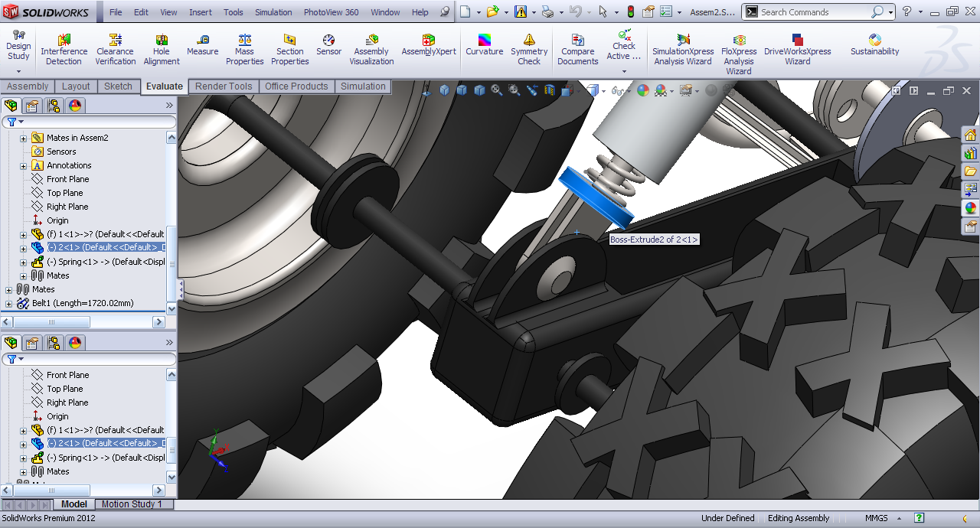The width and height of the screenshot is (980, 528).
Task: Open the Appearances task pane icon
Action: (971, 207)
